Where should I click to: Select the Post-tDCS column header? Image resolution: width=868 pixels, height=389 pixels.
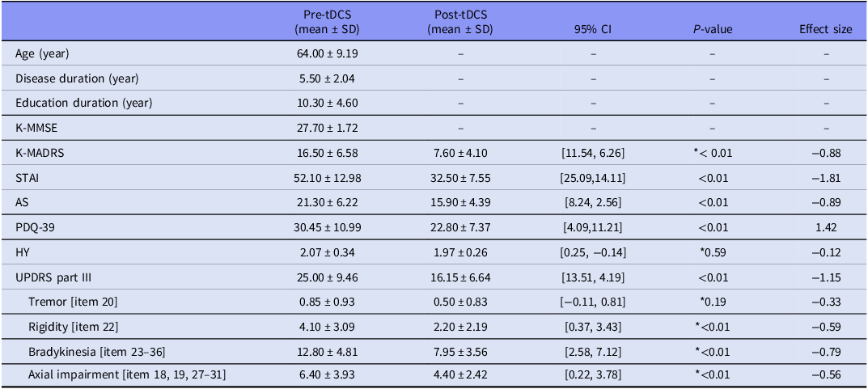pos(460,23)
